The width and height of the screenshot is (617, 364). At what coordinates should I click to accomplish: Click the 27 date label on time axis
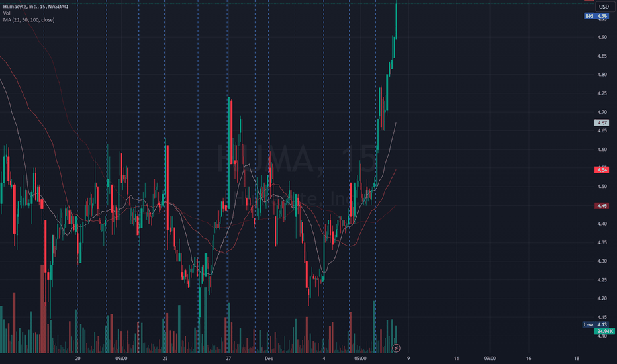228,359
